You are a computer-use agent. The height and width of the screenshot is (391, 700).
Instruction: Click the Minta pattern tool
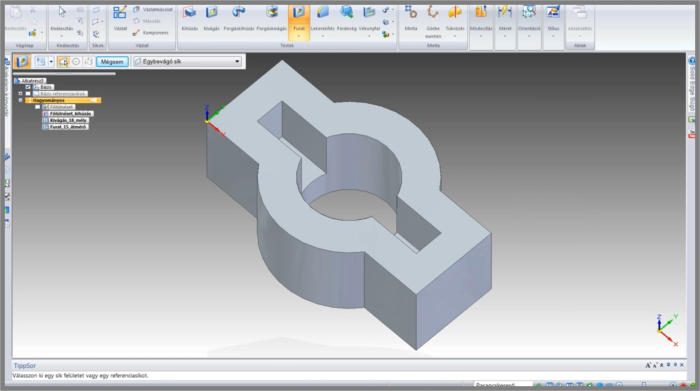click(411, 19)
